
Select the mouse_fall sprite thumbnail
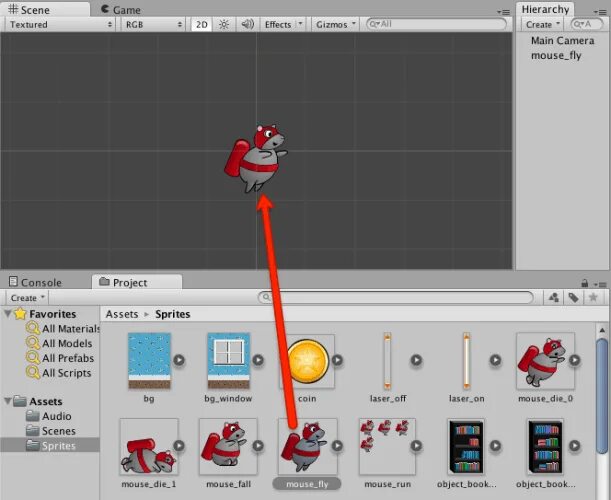click(x=228, y=447)
